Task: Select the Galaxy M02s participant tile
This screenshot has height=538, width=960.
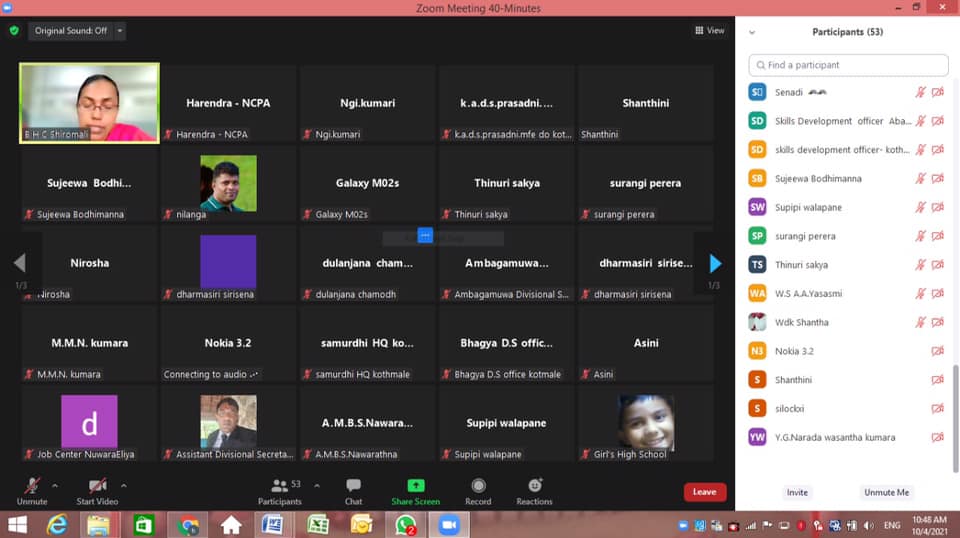Action: pyautogui.click(x=367, y=183)
